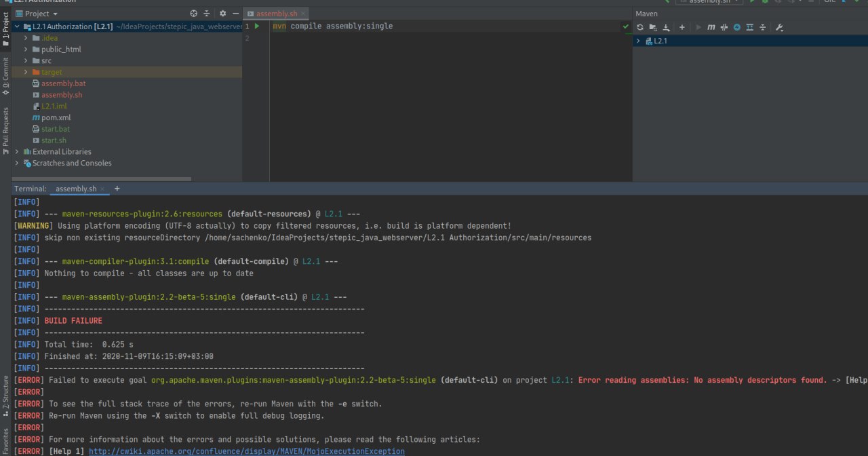Image resolution: width=868 pixels, height=456 pixels.
Task: Open pom.xml in Project tree
Action: (x=56, y=118)
